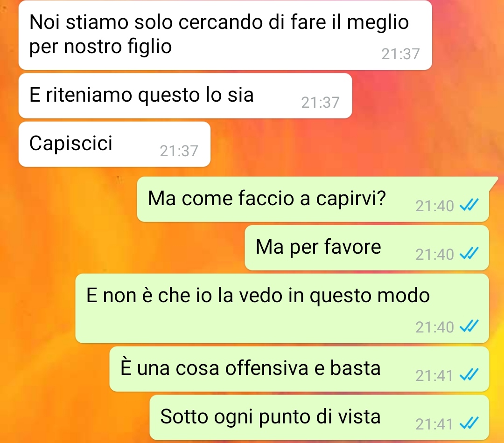Tap the 21:41 timestamp on "È una cosa offensiva e basta"
Screen dimensions: 504x443
(x=434, y=375)
